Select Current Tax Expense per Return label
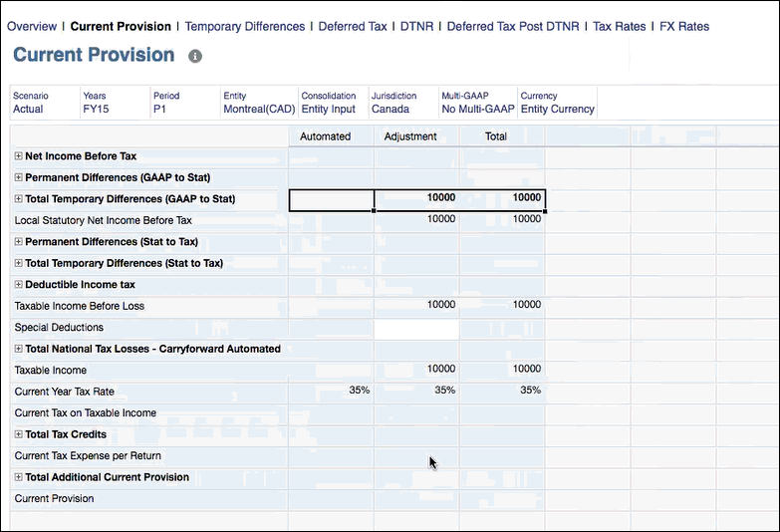 [x=88, y=456]
